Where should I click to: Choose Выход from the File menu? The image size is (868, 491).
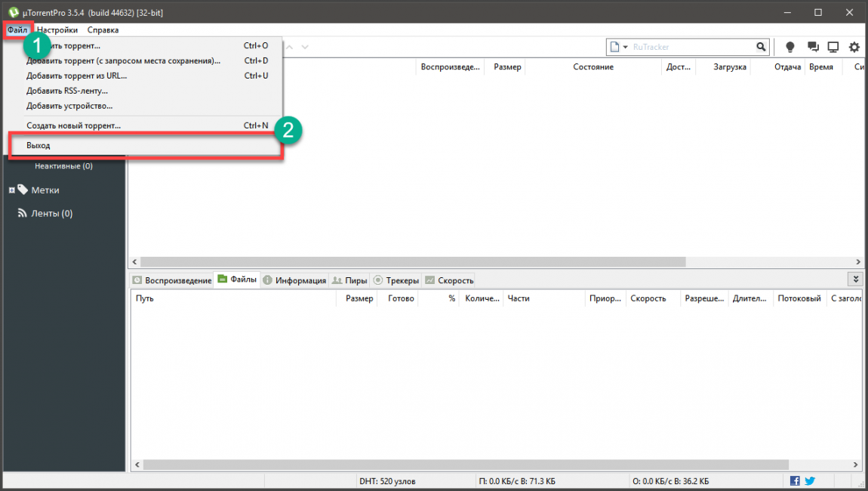[38, 145]
